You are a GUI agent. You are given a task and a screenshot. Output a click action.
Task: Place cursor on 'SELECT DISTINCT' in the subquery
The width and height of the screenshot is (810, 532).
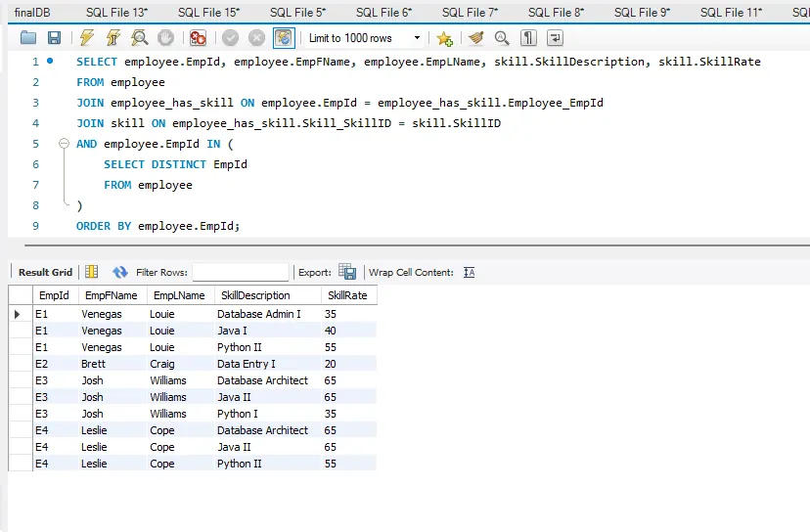point(155,164)
